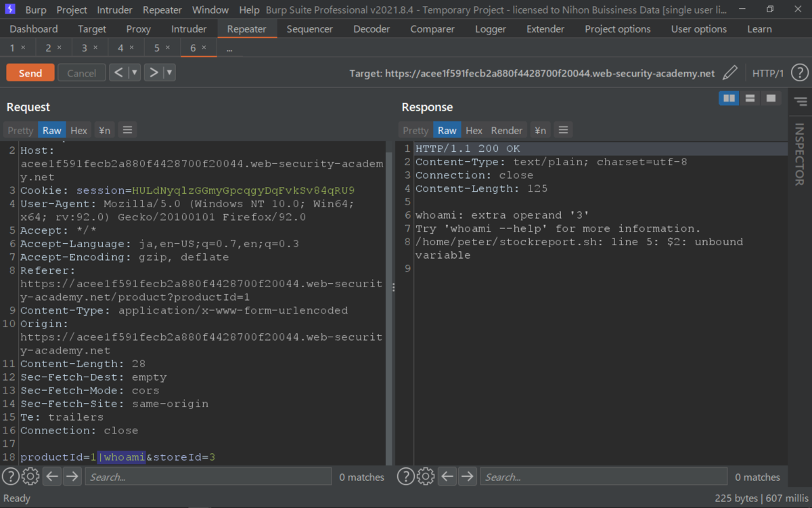Select the combined tab layout icon

point(771,98)
